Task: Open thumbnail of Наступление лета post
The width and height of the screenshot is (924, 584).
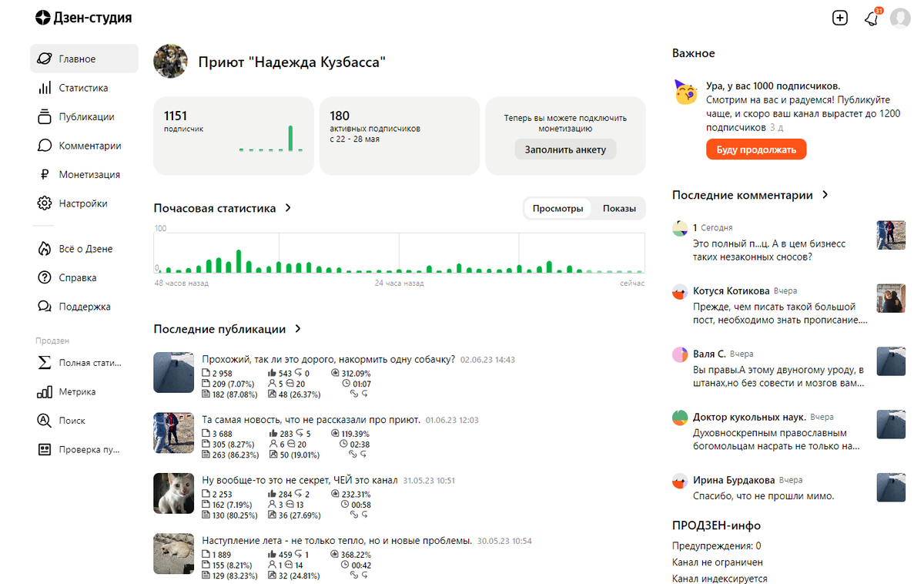Action: 173,554
